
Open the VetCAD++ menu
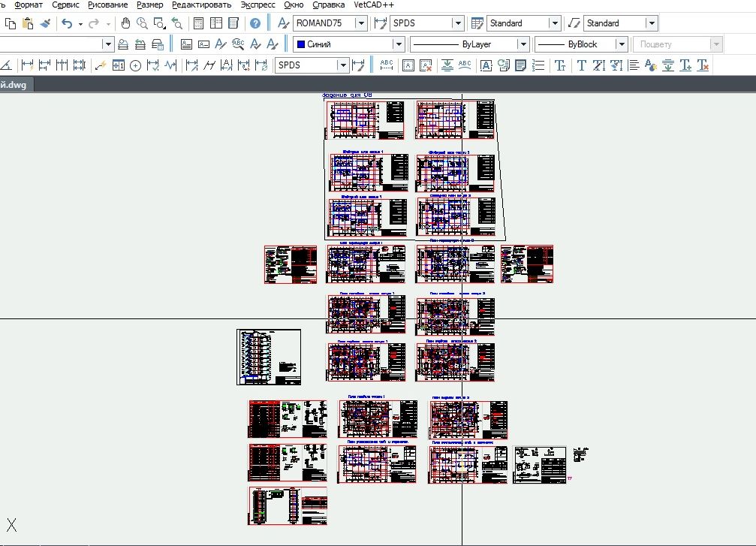(374, 5)
